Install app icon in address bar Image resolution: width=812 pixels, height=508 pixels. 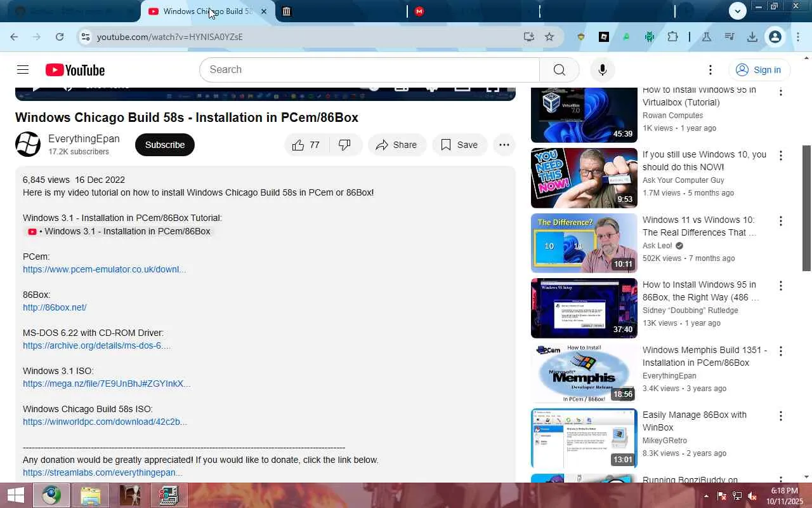(x=529, y=37)
